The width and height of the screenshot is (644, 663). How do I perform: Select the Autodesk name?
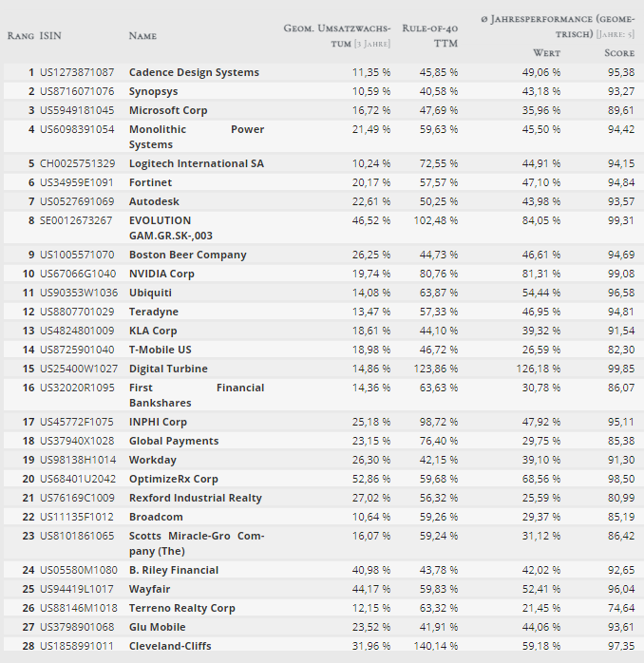154,201
